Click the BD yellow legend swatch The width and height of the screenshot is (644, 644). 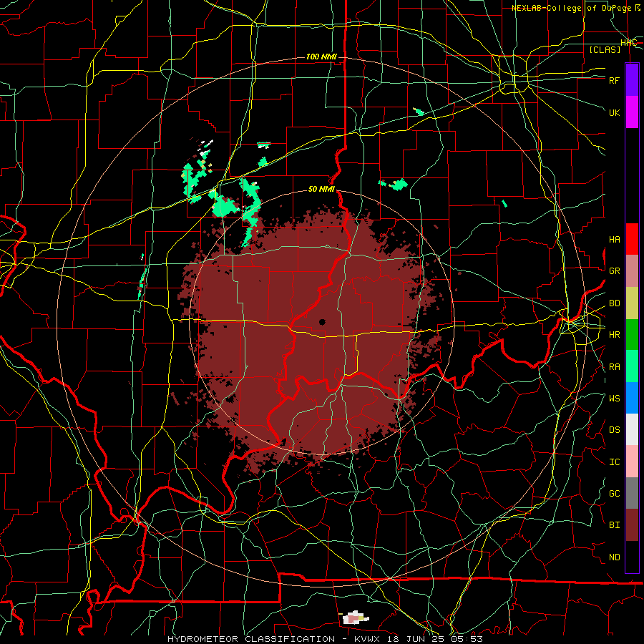632,303
